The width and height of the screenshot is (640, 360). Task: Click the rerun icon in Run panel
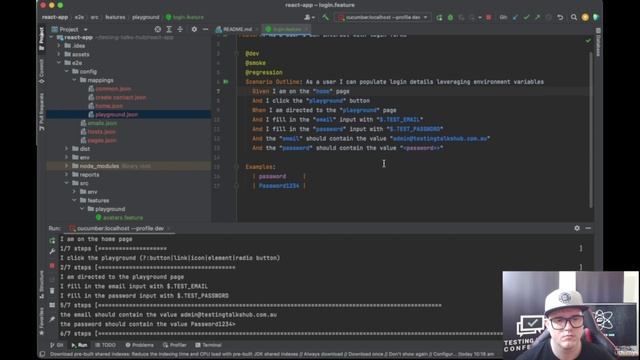[52, 240]
